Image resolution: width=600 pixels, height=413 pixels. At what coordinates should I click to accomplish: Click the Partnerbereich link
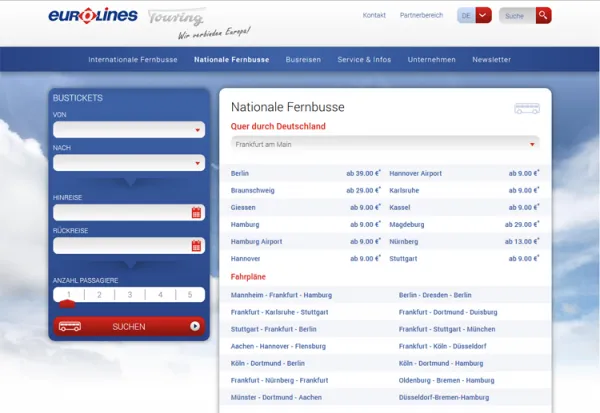[421, 15]
